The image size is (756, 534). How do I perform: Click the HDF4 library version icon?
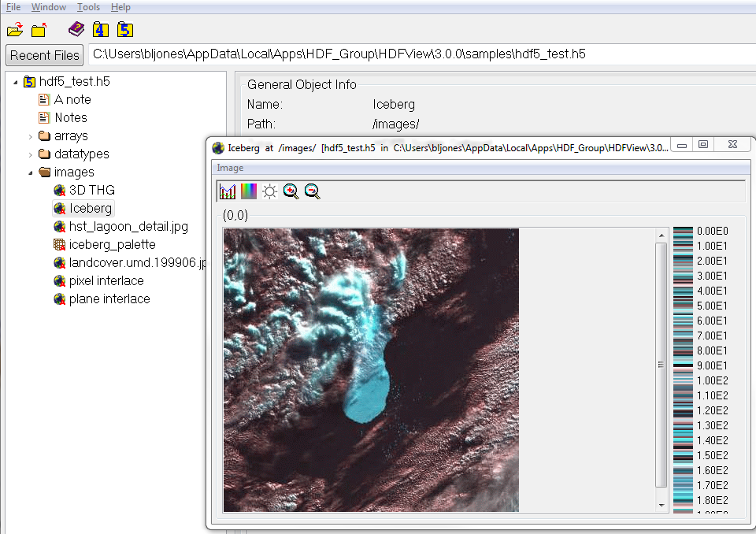coord(100,30)
